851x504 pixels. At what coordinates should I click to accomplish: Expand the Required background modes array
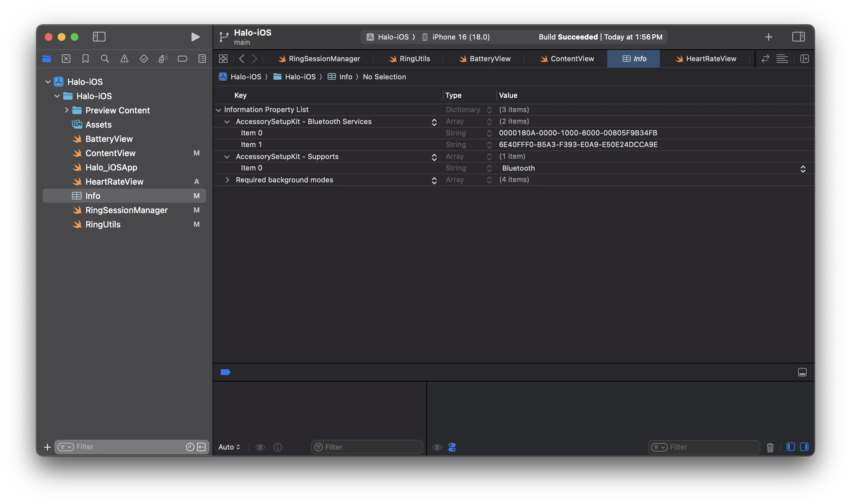(x=226, y=179)
